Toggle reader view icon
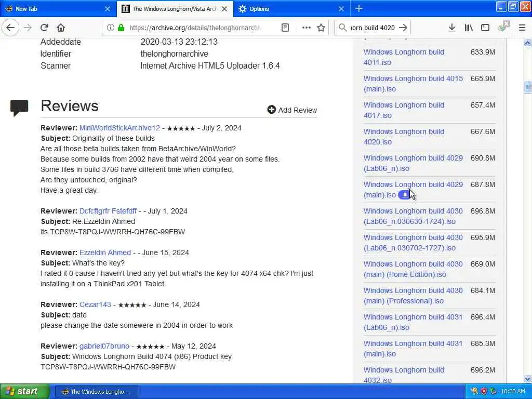 point(285,28)
